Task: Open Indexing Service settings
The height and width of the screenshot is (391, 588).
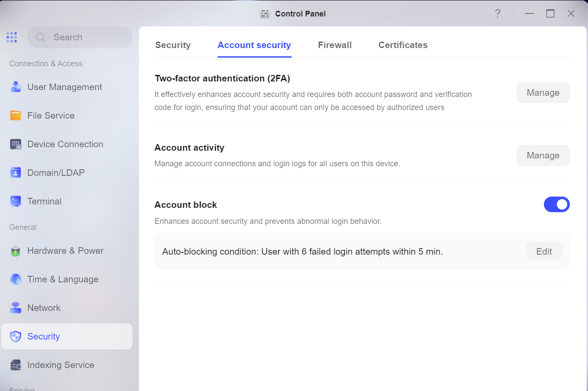Action: point(67,365)
